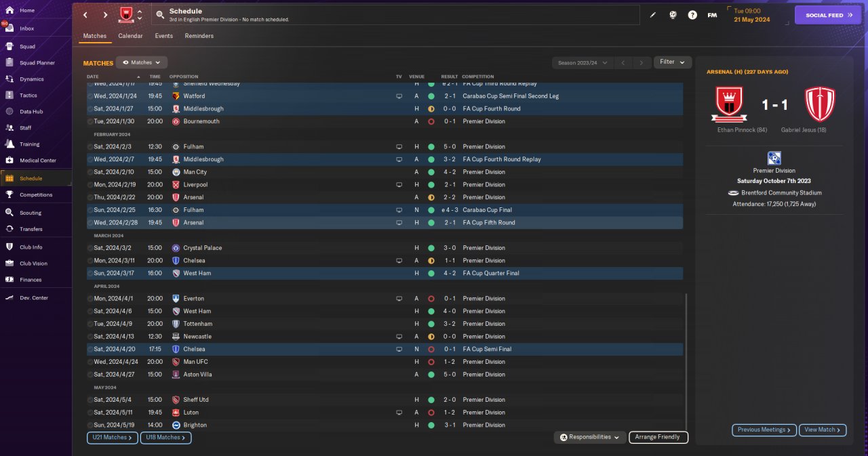Image resolution: width=868 pixels, height=456 pixels.
Task: Click the back navigation arrow
Action: [x=85, y=15]
